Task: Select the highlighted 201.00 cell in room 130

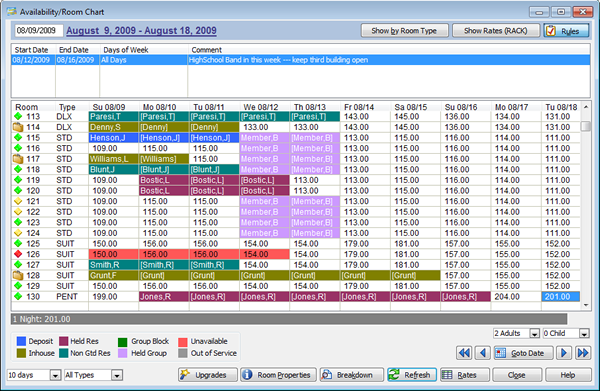Action: pos(561,297)
